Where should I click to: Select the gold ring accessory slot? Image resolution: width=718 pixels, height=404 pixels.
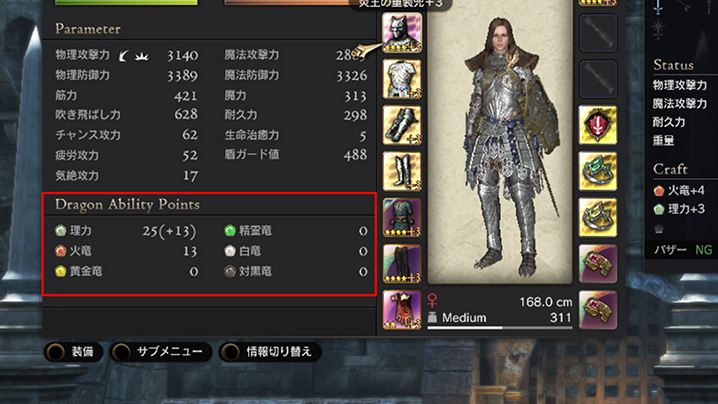point(598,218)
